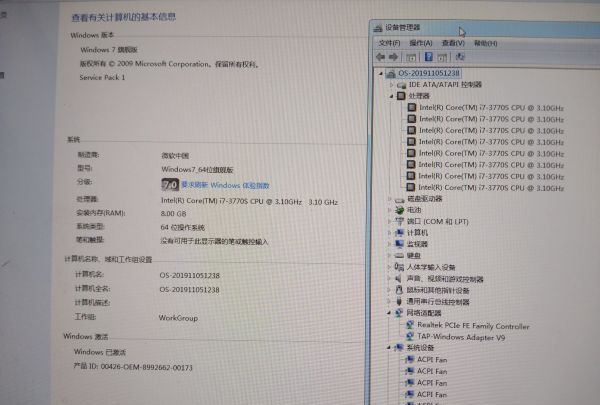Click the 7.0 Windows Experience Index badge
This screenshot has height=405, width=600.
(x=170, y=185)
